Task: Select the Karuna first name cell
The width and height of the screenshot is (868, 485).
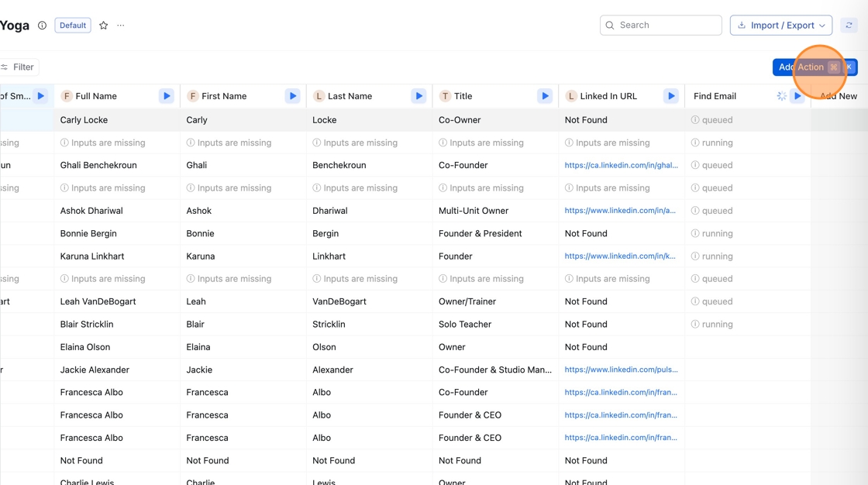Action: [243, 256]
